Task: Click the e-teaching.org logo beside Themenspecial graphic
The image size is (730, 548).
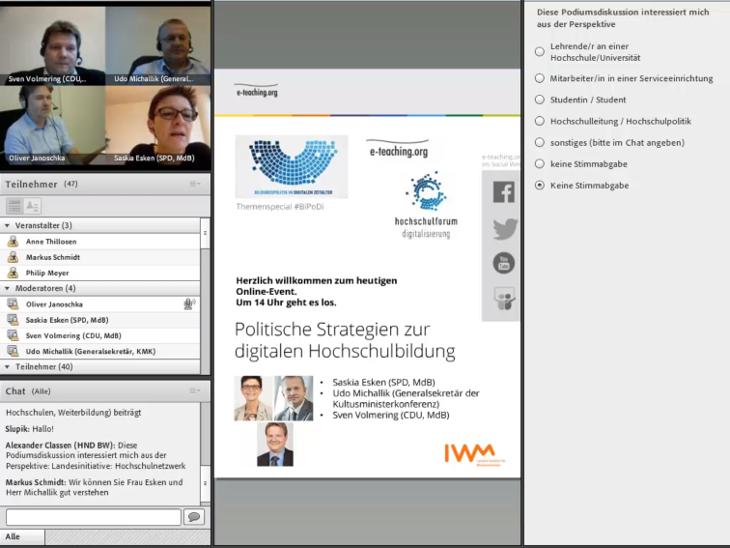Action: 398,149
